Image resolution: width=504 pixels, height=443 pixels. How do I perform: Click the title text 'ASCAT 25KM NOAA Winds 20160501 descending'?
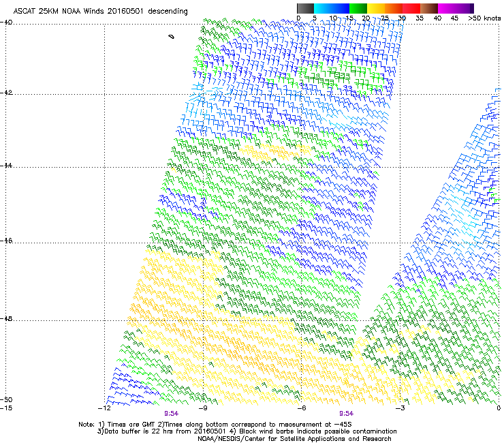tap(101, 11)
